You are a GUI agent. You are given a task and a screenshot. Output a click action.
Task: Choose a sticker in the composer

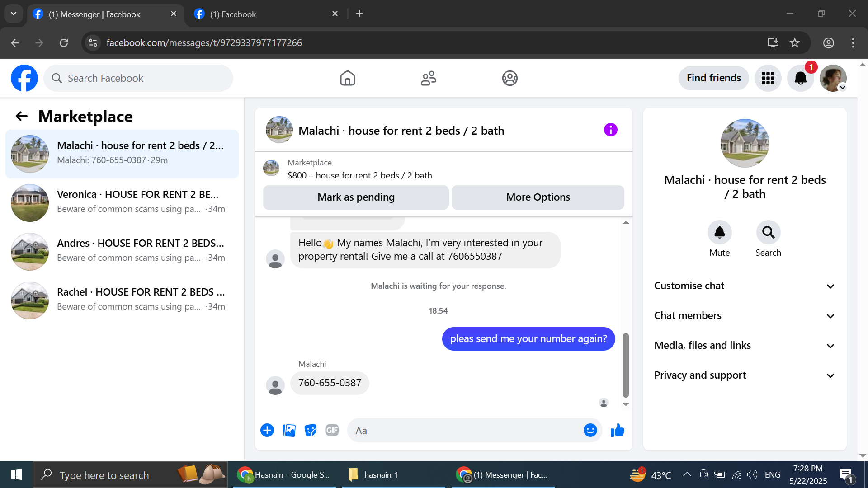click(x=311, y=430)
